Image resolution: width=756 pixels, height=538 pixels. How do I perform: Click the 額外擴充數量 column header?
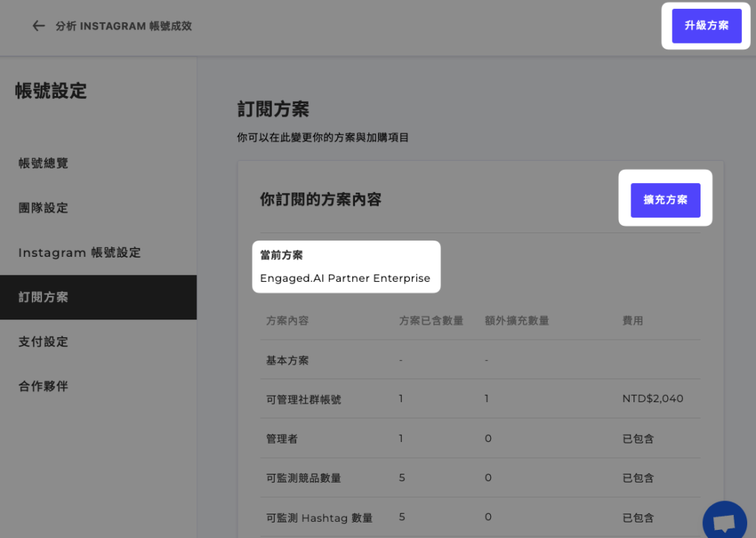516,320
